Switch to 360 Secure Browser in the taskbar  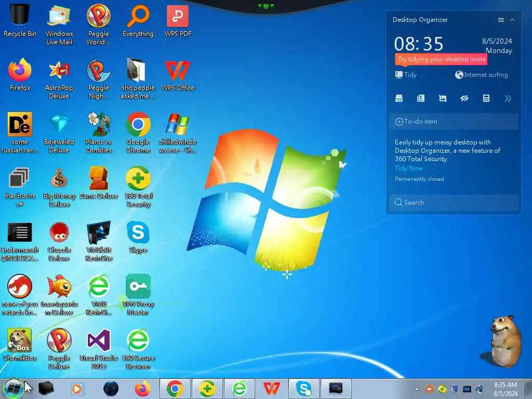[x=239, y=389]
